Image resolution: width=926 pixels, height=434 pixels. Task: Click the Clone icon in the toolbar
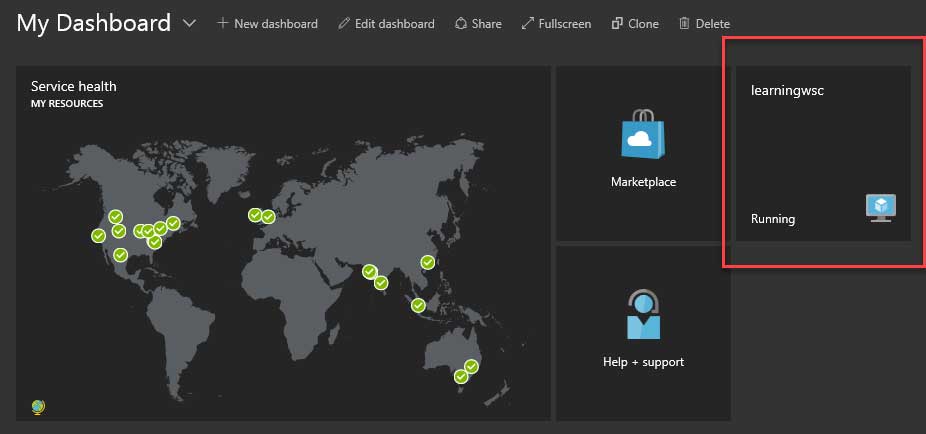click(617, 23)
